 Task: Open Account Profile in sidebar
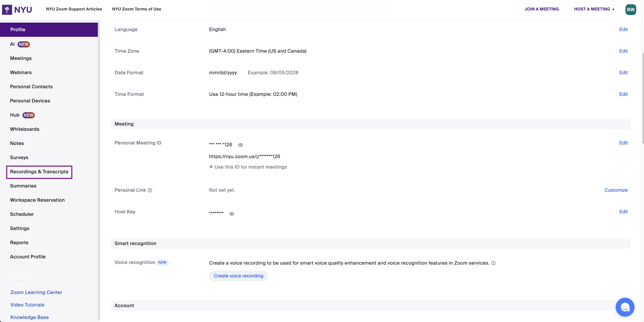pyautogui.click(x=28, y=257)
